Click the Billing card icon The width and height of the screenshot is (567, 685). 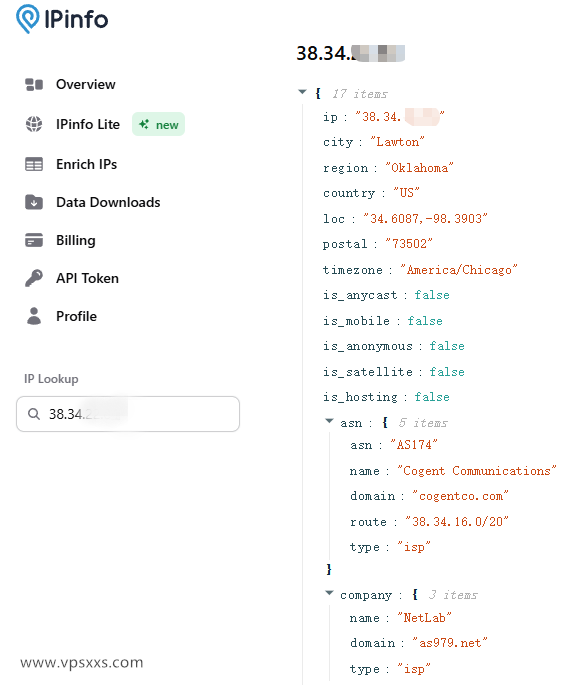coord(34,240)
